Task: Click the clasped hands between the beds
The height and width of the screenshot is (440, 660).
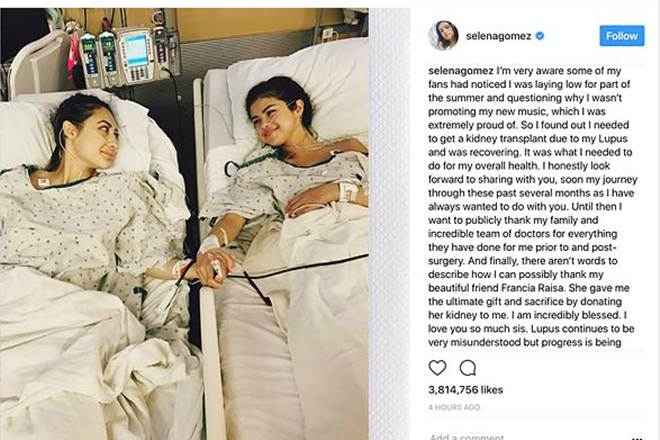Action: pyautogui.click(x=215, y=266)
